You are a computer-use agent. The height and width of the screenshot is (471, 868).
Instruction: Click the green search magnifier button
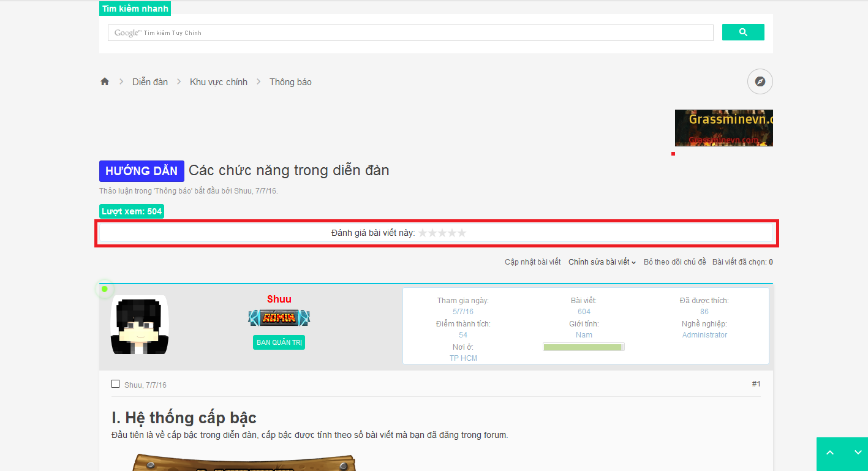click(x=743, y=32)
